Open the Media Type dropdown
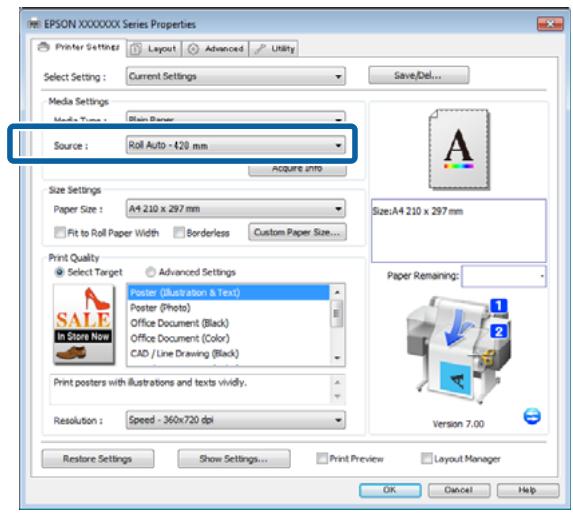The height and width of the screenshot is (514, 573). pos(236,118)
